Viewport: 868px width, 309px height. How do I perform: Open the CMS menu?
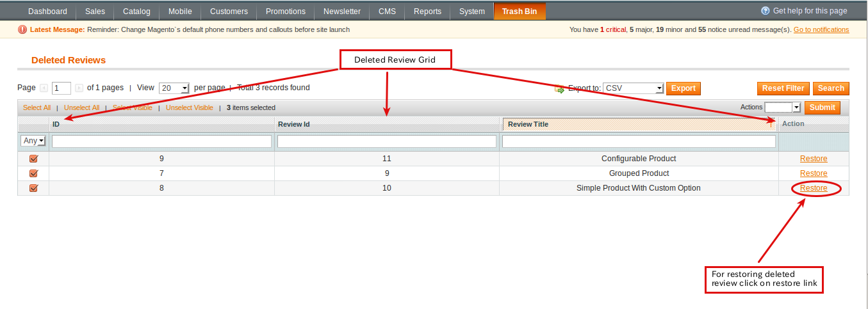click(387, 12)
